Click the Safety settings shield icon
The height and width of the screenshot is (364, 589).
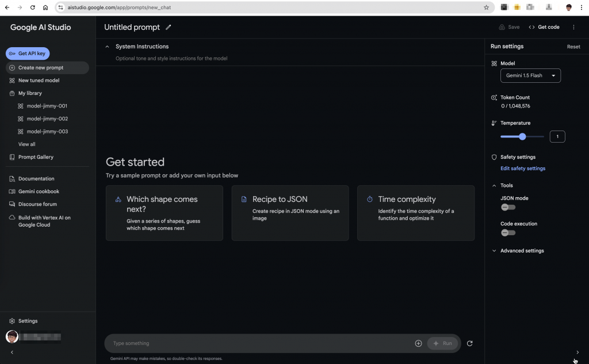[494, 157]
